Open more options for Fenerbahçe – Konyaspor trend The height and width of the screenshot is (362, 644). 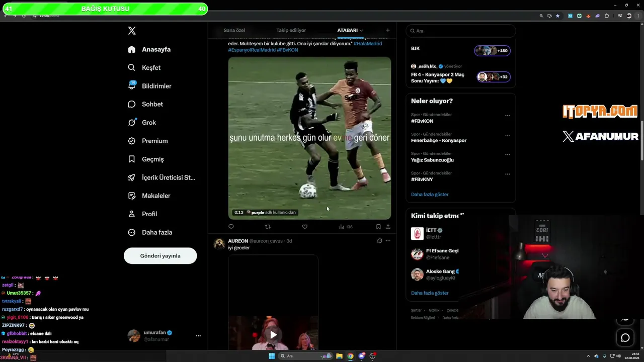tap(507, 135)
